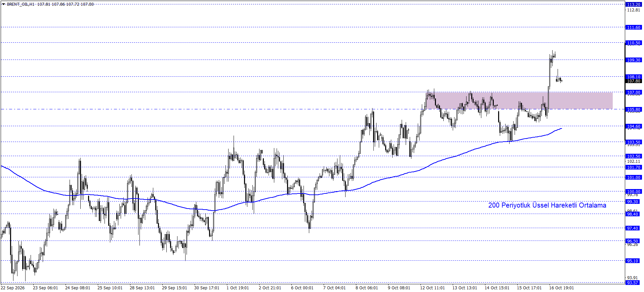Click the 30 Sep 17:01 time label

tap(207, 288)
